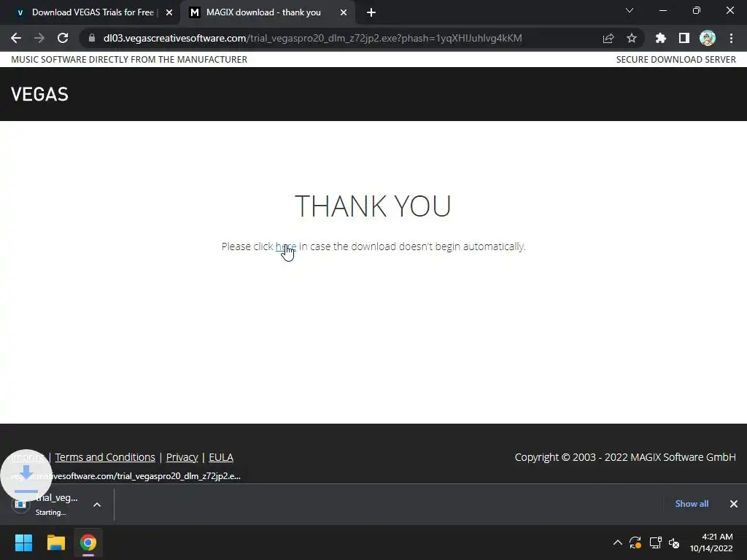747x560 pixels.
Task: Show hidden system tray icons
Action: pyautogui.click(x=617, y=542)
